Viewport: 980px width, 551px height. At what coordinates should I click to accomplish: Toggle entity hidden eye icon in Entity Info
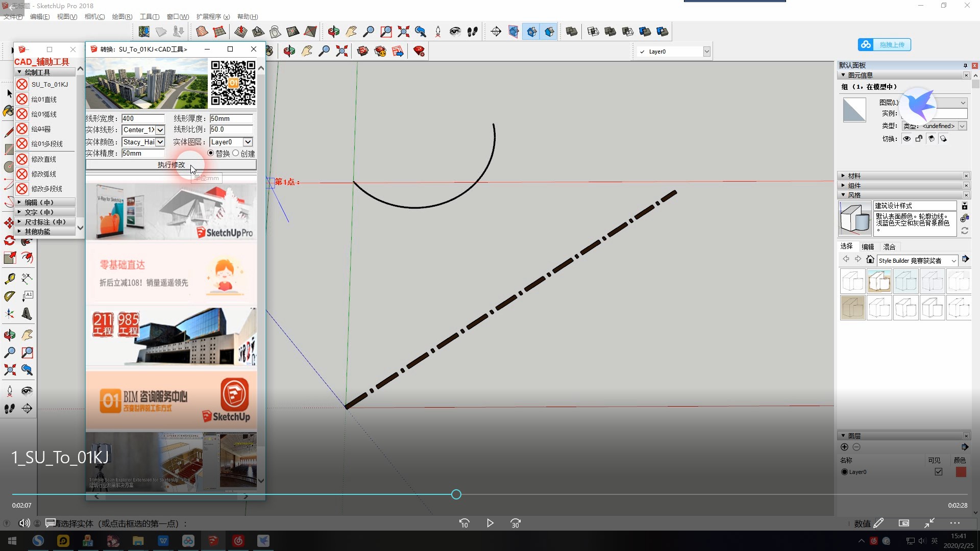906,139
